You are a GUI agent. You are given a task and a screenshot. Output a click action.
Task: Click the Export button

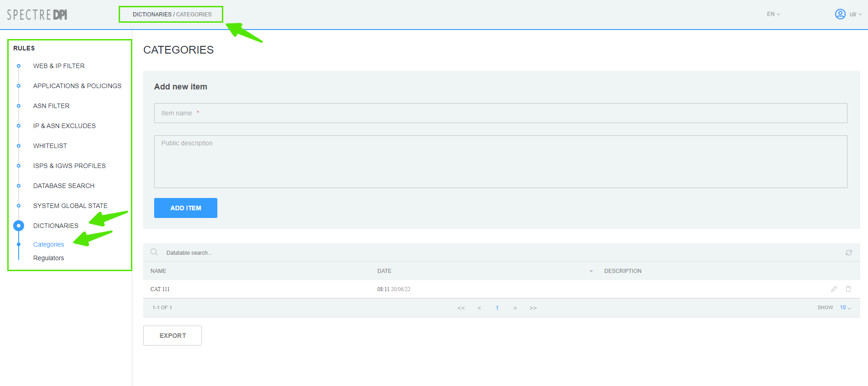tap(172, 336)
